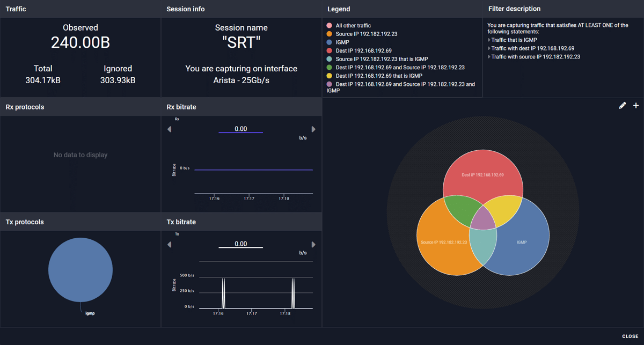
Task: Click the right arrow in Tx bitrate chart
Action: click(313, 245)
